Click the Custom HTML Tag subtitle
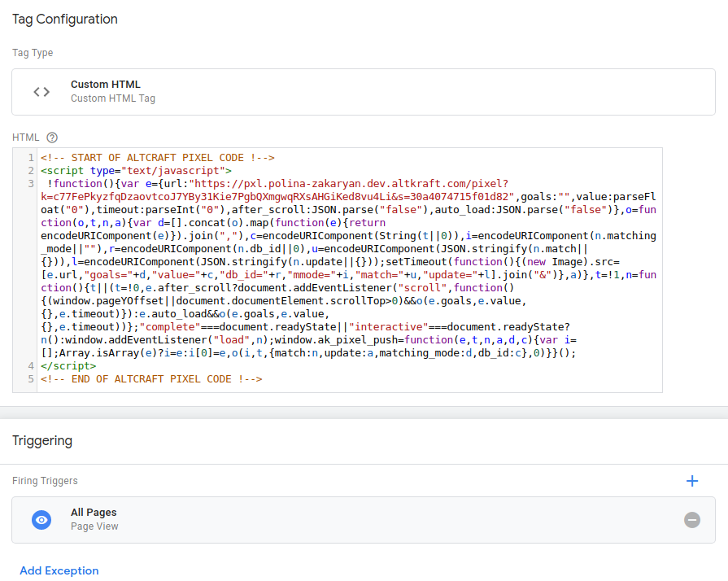This screenshot has width=728, height=581. [x=113, y=98]
